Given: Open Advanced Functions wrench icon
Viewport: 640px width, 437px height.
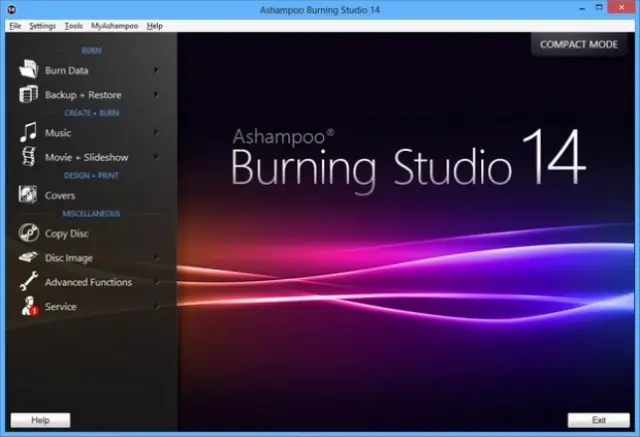Looking at the screenshot, I should (x=27, y=282).
